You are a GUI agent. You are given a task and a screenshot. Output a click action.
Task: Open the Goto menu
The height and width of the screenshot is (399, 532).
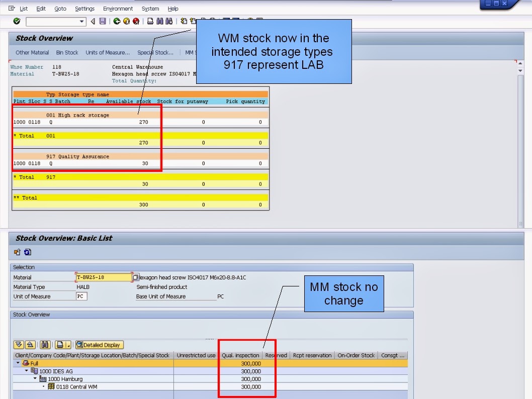pyautogui.click(x=60, y=9)
